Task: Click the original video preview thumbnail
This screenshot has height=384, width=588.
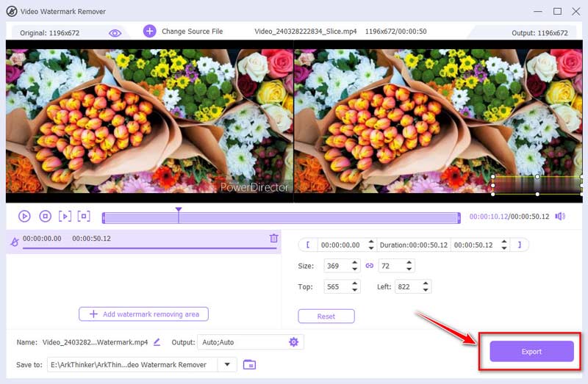Action: point(150,121)
